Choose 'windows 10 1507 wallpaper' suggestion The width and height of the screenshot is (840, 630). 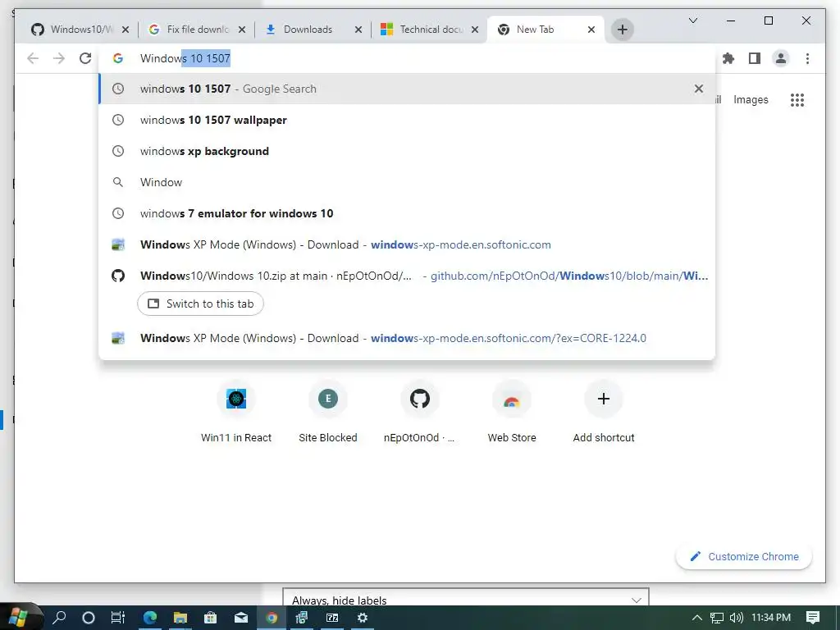[407, 120]
